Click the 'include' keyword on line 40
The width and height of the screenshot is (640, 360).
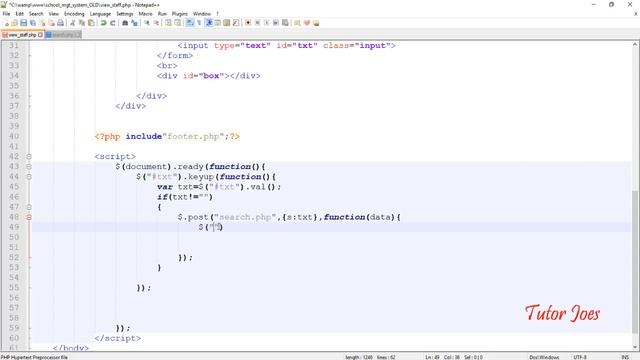[x=144, y=136]
